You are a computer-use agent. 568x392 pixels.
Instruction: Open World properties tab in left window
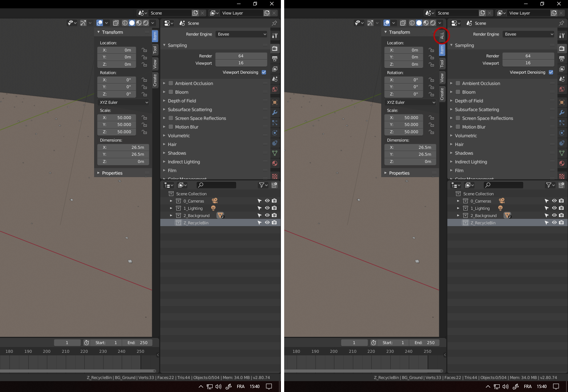point(275,89)
